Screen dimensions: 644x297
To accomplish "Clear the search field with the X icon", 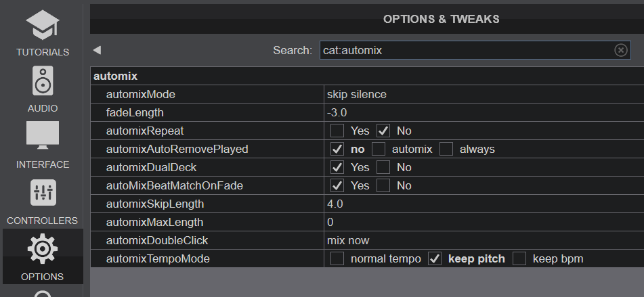I will click(620, 50).
